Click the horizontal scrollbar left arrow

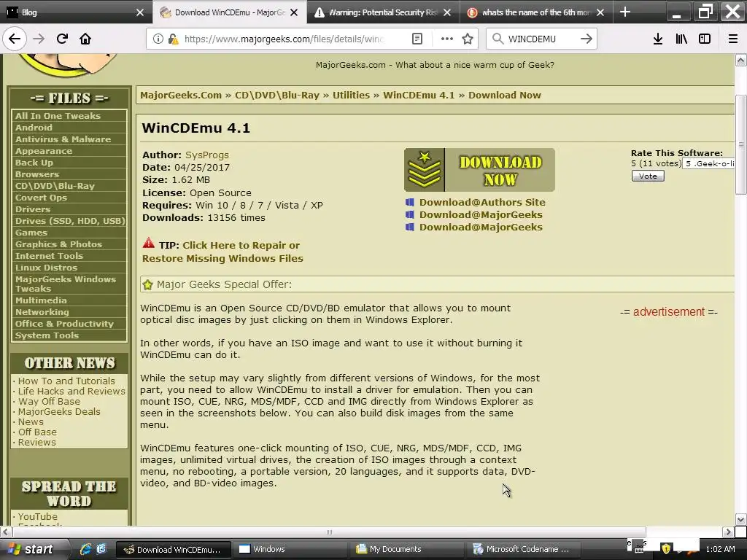[x=6, y=532]
